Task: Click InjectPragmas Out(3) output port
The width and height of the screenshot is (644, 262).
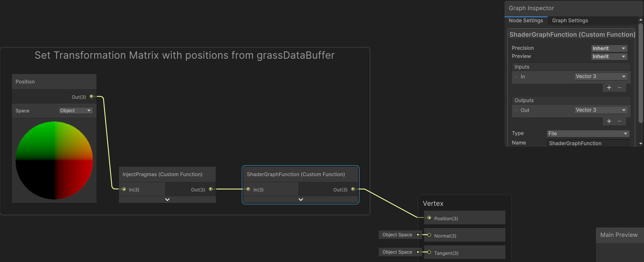Action: (x=211, y=189)
